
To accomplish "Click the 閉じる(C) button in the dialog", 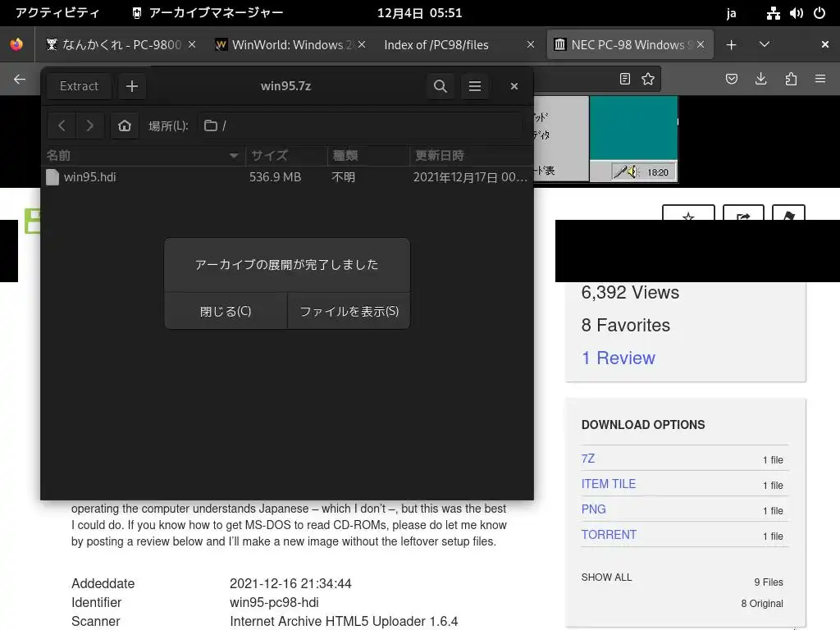I will tap(226, 311).
